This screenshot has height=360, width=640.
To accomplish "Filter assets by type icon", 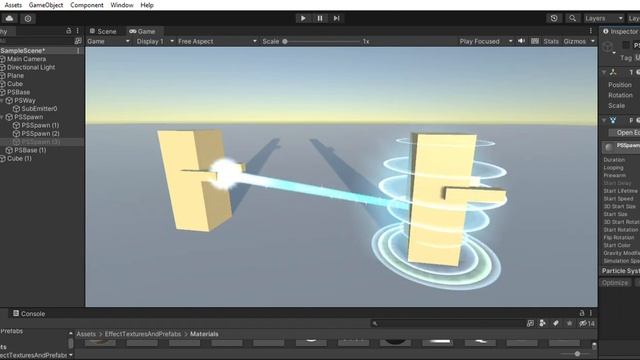I will click(542, 324).
